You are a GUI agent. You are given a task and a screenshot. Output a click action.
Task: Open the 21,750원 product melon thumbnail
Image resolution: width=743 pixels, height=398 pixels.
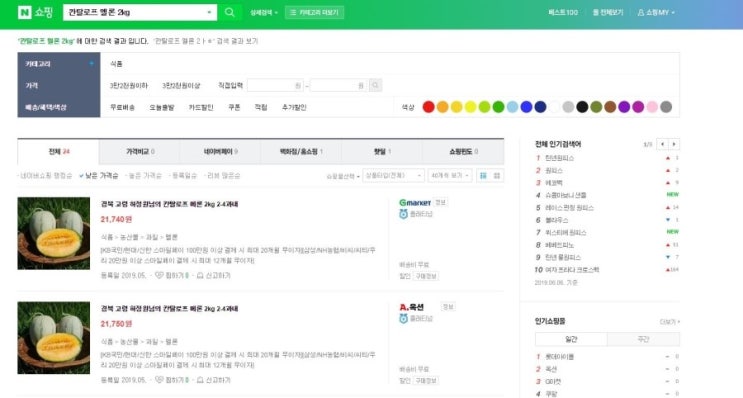(54, 338)
